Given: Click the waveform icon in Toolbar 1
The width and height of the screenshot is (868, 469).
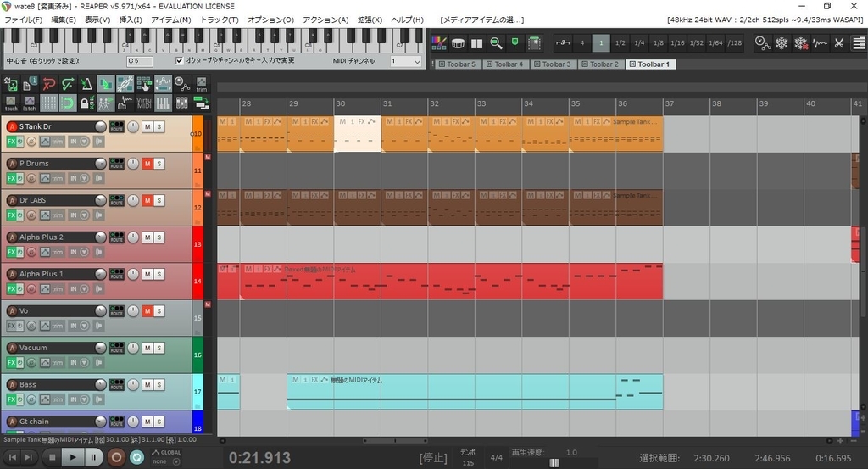Looking at the screenshot, I should click(820, 43).
